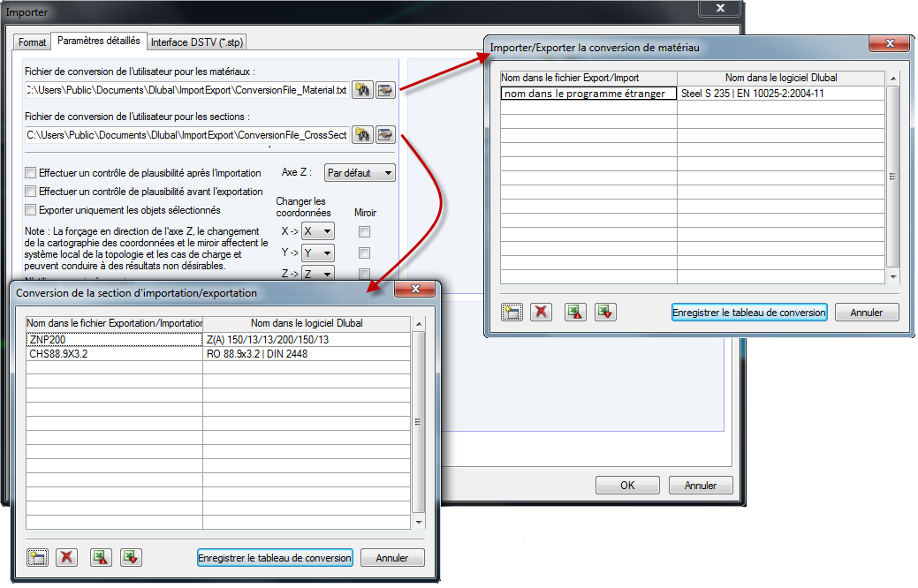Select the ZNP200 section cell

pyautogui.click(x=114, y=339)
